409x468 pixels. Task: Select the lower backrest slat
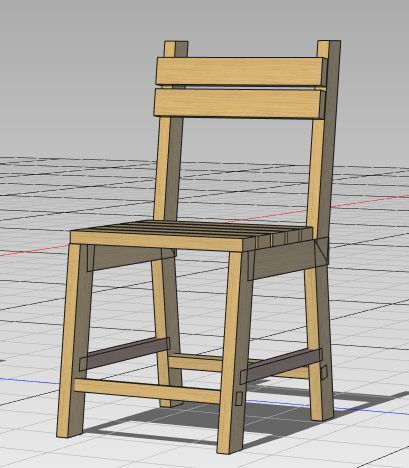[239, 103]
